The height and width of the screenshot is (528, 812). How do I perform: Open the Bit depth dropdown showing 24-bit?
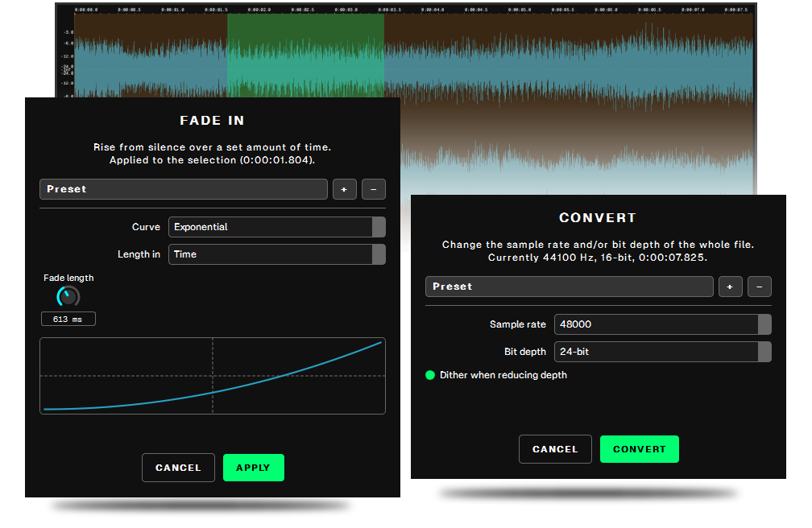663,352
